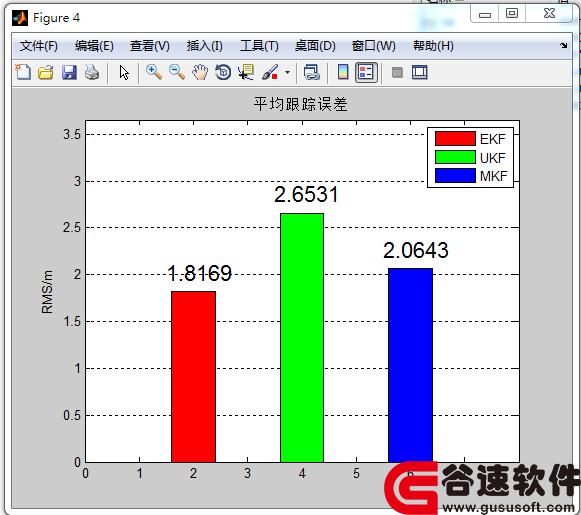The image size is (581, 515).
Task: Enable the Rotate 3D tool
Action: click(x=223, y=72)
